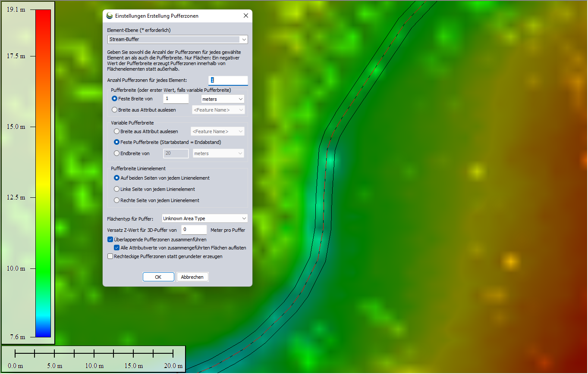Close the Einstellungen Erstellung Pufferzonen dialog
Image resolution: width=588 pixels, height=374 pixels.
click(x=246, y=16)
